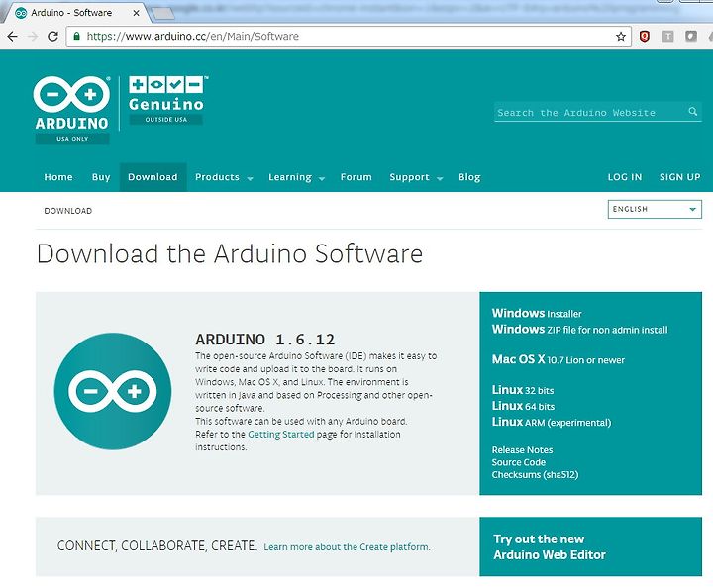Click the SIGN UP link
The width and height of the screenshot is (713, 588).
coord(679,177)
